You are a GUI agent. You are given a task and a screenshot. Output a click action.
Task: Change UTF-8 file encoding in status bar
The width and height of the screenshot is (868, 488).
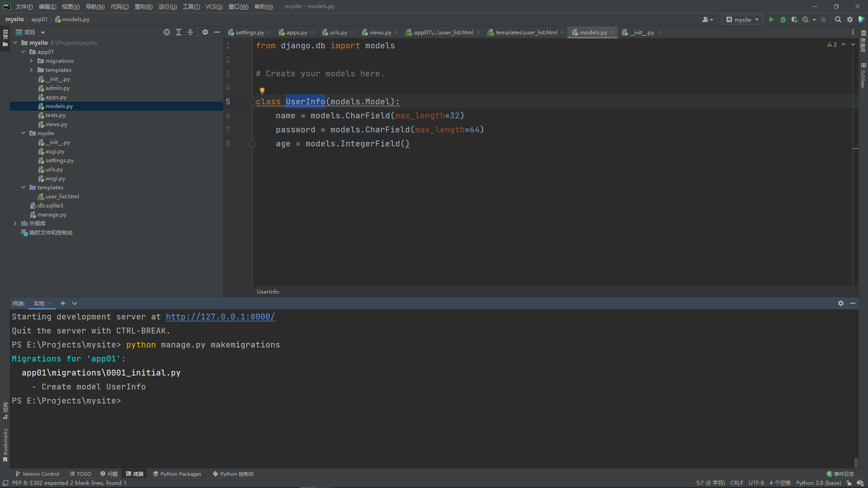pos(756,483)
